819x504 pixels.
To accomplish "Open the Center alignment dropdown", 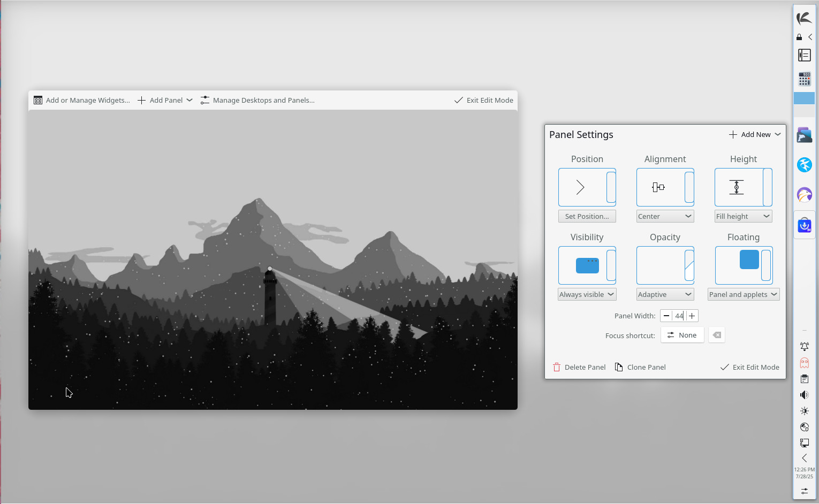I will (x=665, y=216).
